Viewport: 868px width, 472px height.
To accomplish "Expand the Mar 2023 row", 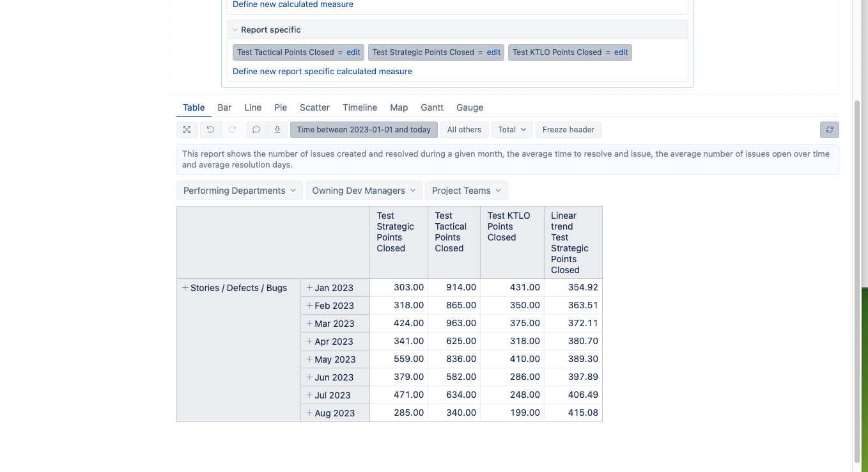I will [x=309, y=324].
